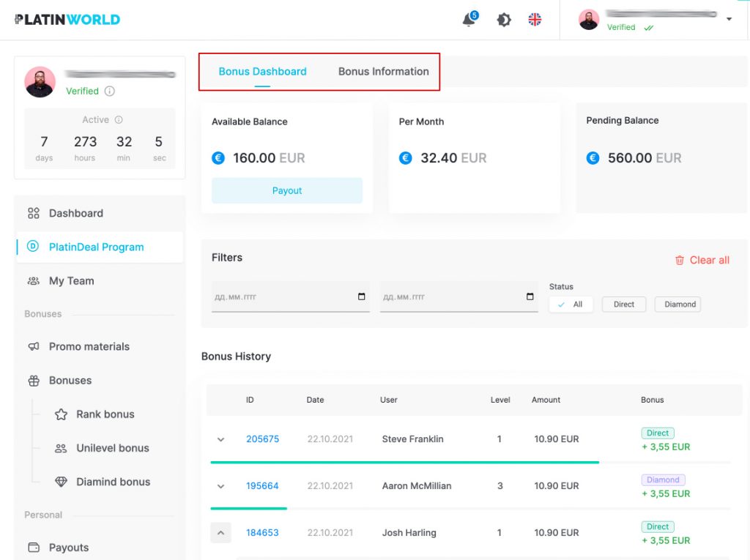Open the calendar picker in second date field

pos(530,296)
